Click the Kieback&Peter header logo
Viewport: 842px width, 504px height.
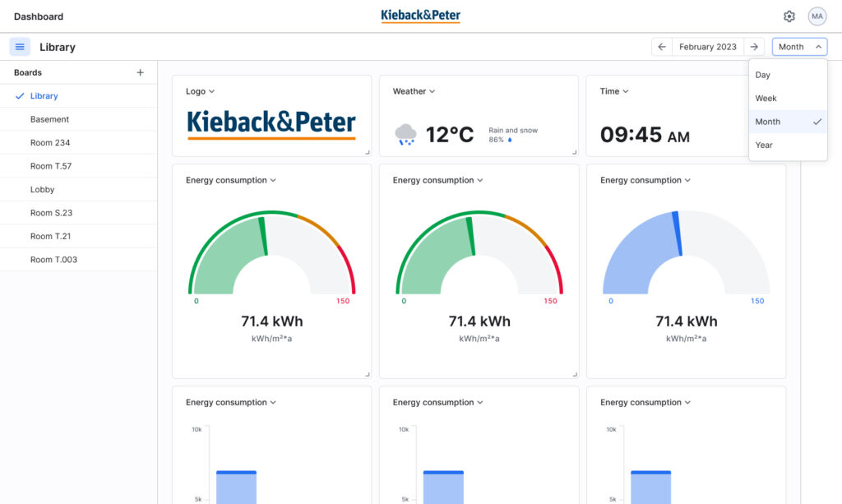420,16
